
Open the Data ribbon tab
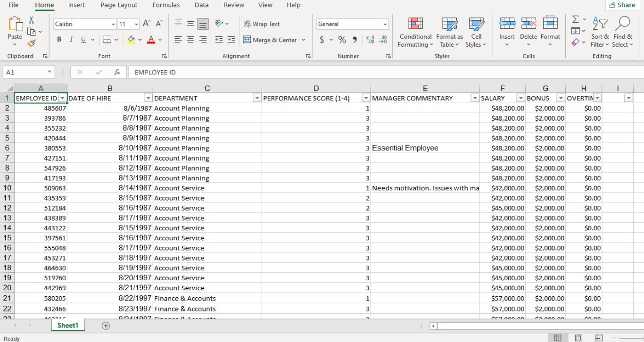tap(201, 5)
